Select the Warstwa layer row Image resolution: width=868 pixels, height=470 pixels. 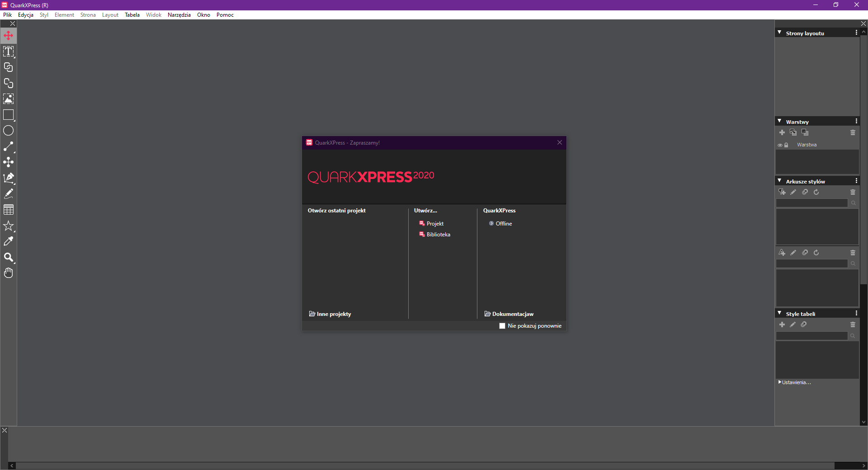[x=817, y=145]
